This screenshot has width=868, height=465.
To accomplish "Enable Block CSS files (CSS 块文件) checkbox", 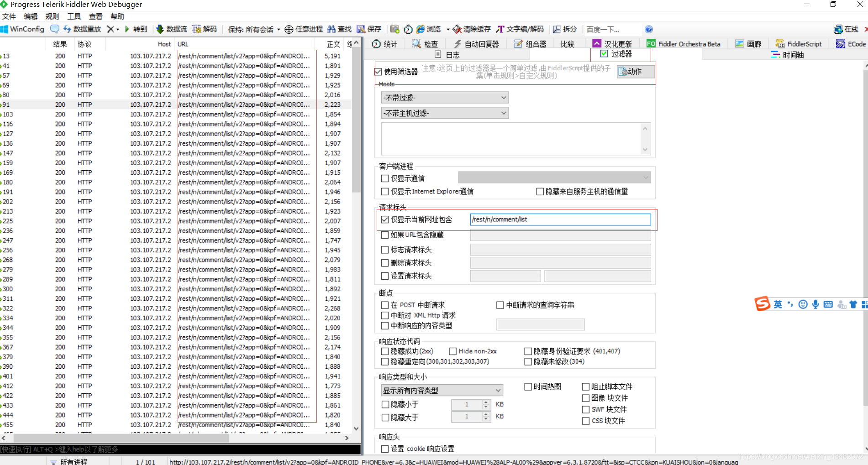I will (586, 421).
